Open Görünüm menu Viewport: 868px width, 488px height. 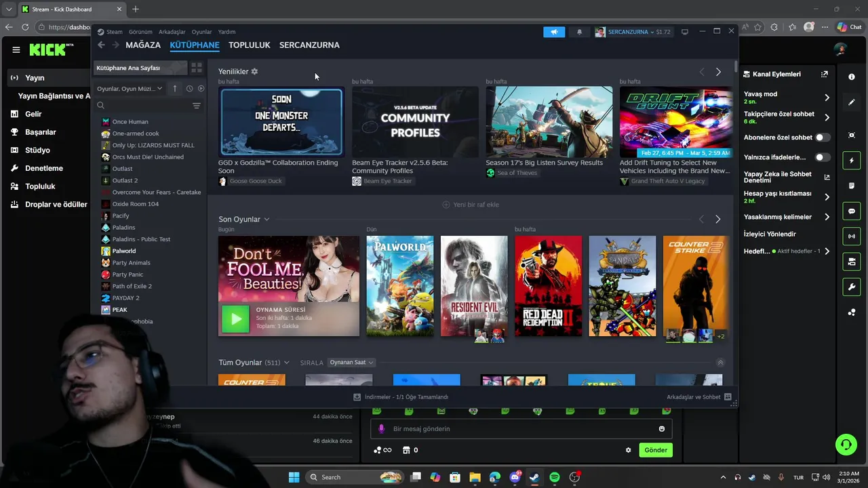140,32
